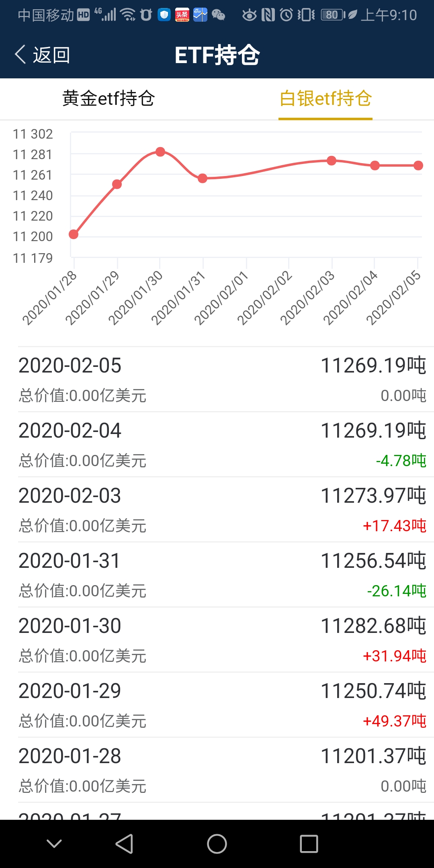
Task: Select the 2020/02/03 data point on chart
Action: tap(332, 161)
